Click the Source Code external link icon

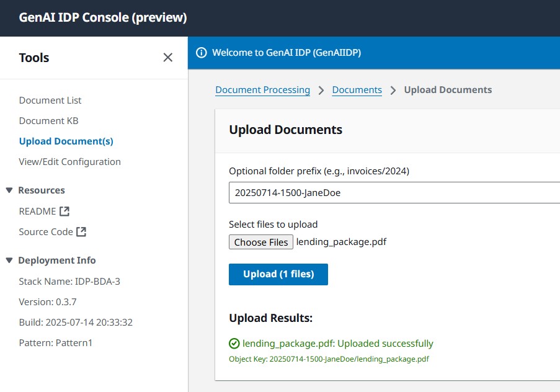(x=81, y=231)
